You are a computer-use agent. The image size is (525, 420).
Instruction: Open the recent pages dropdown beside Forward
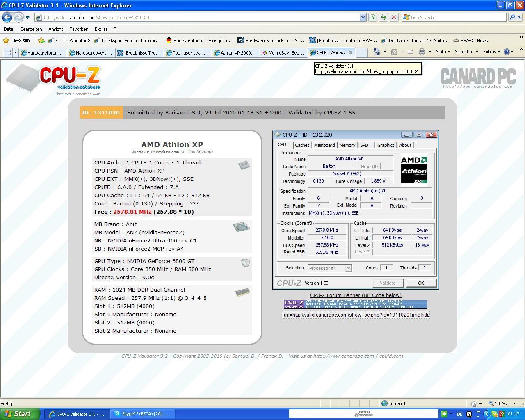pos(27,18)
